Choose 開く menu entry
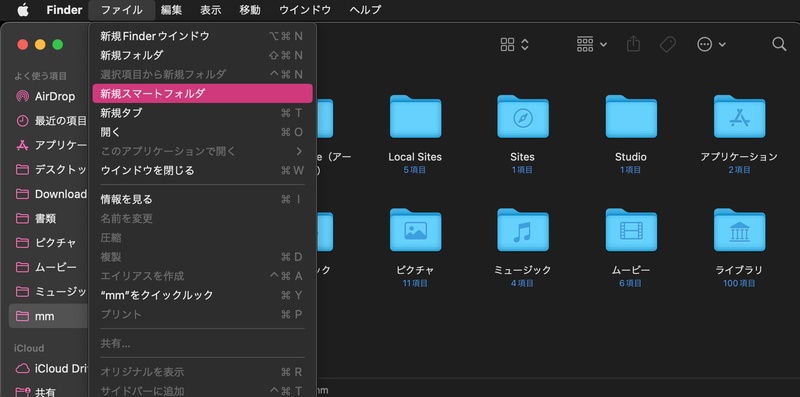This screenshot has width=800, height=397. point(202,132)
